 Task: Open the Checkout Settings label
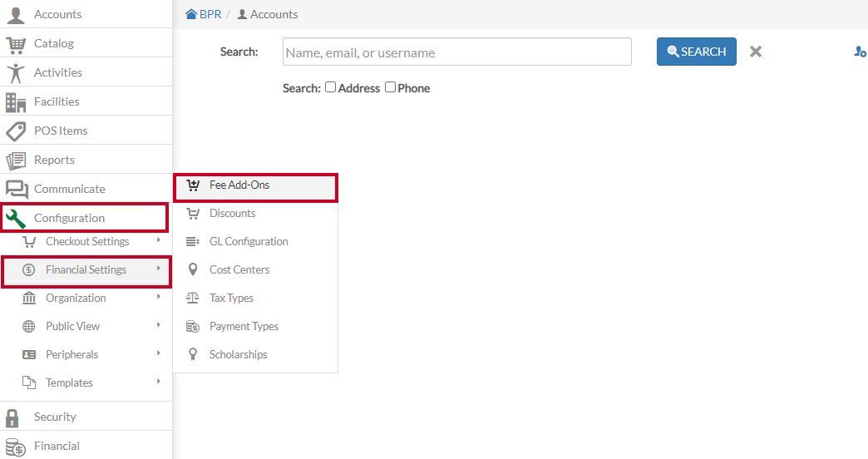pos(87,241)
